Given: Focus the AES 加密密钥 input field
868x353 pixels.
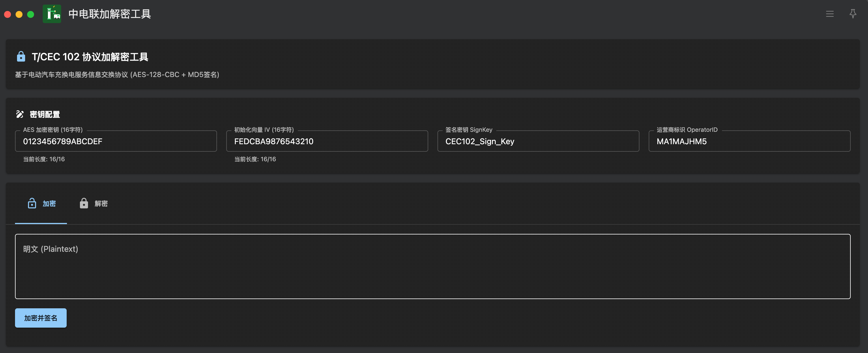Looking at the screenshot, I should pyautogui.click(x=116, y=142).
